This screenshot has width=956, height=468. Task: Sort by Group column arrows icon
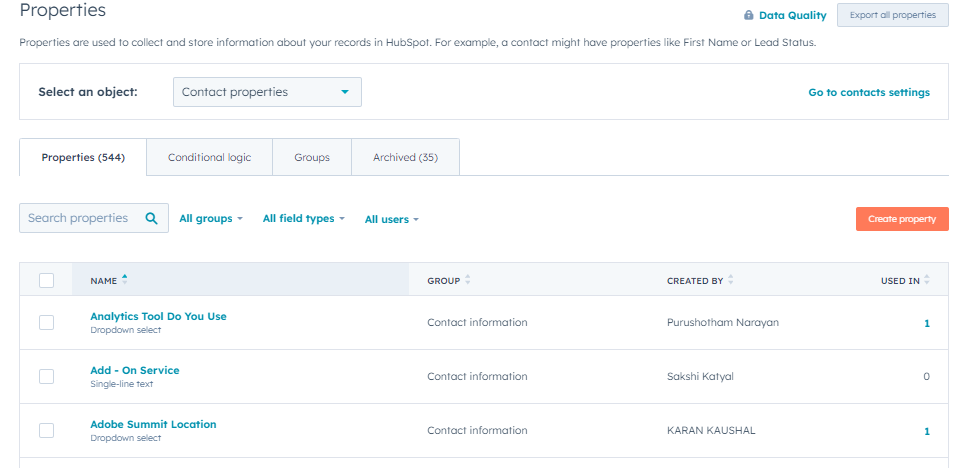click(468, 280)
